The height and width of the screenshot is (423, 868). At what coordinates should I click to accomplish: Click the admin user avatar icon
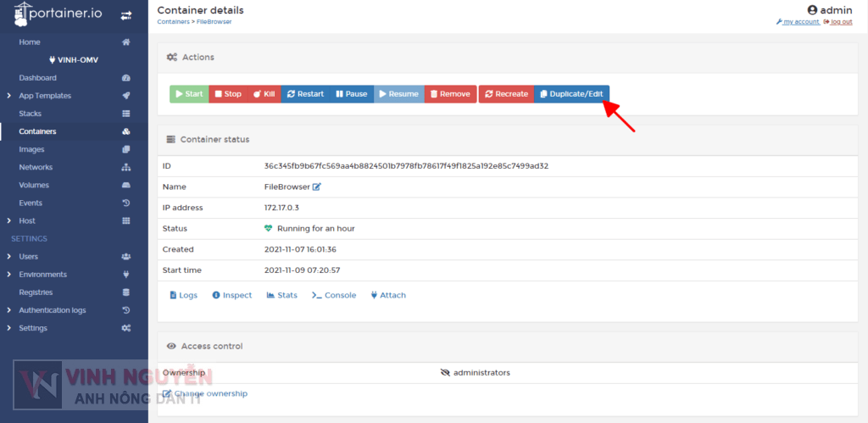pyautogui.click(x=813, y=10)
